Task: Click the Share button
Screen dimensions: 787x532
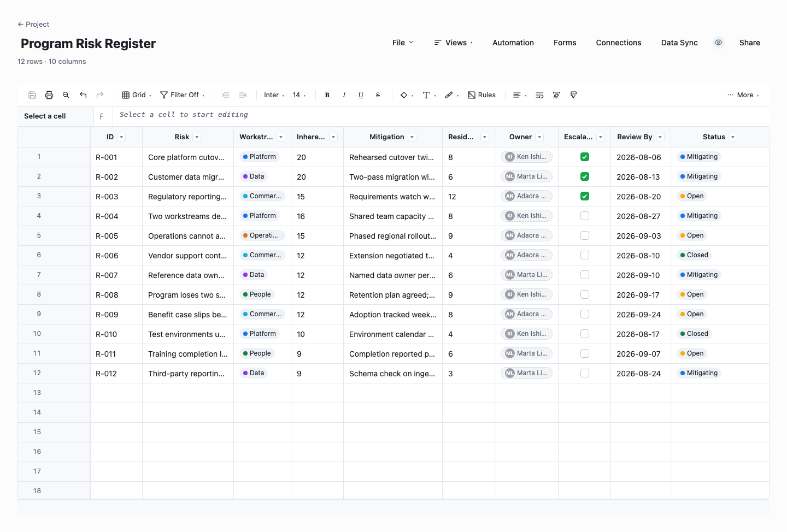Action: [x=750, y=43]
